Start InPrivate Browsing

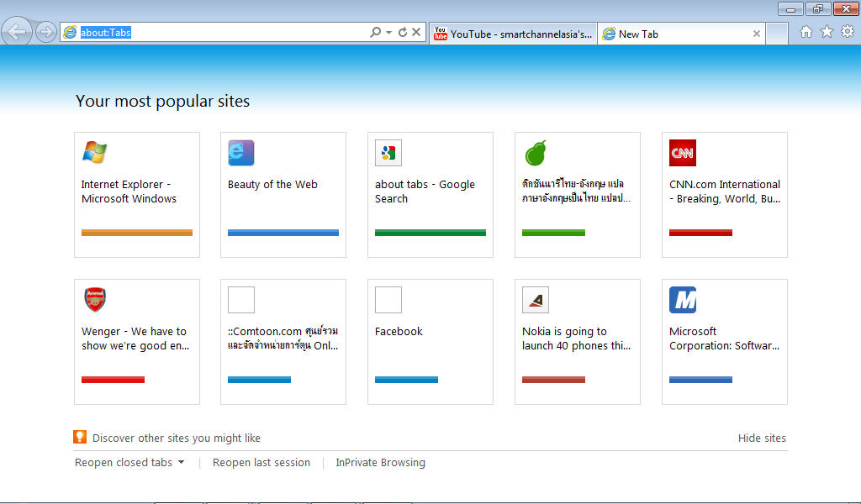pos(381,462)
